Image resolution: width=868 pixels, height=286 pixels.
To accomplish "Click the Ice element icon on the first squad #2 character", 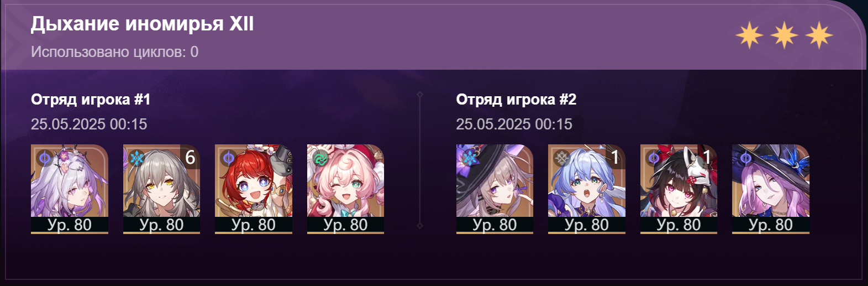I will 470,159.
